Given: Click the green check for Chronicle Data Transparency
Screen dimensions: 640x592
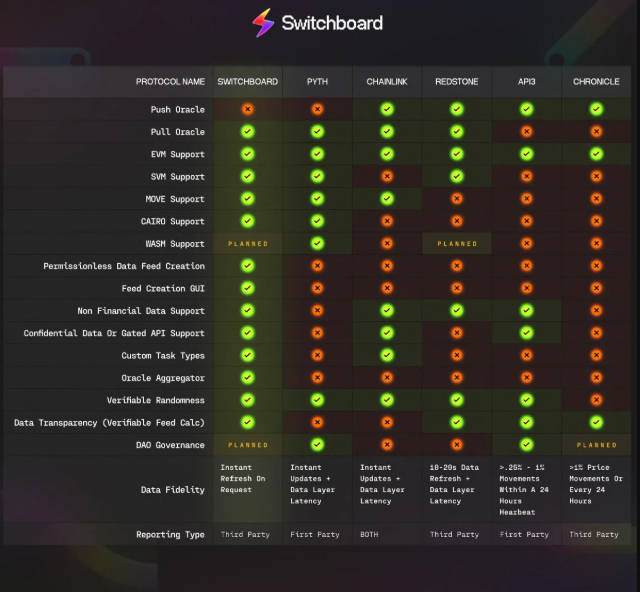Looking at the screenshot, I should pos(596,422).
